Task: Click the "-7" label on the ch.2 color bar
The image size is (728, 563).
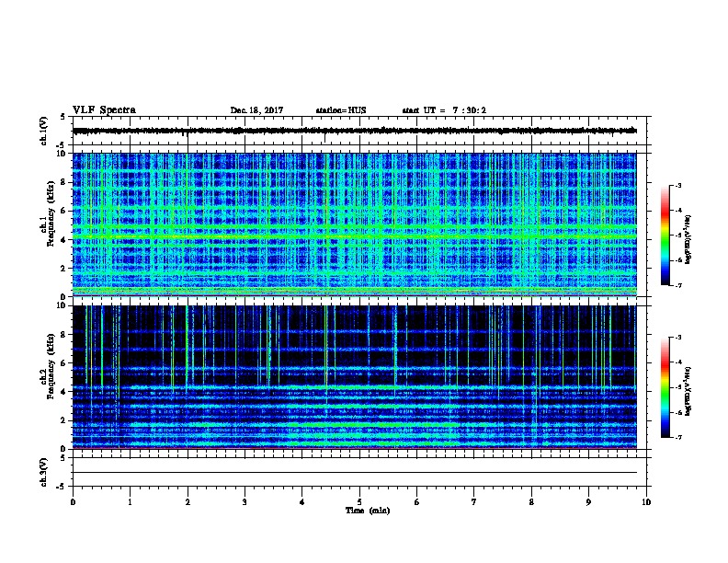Action: point(678,438)
